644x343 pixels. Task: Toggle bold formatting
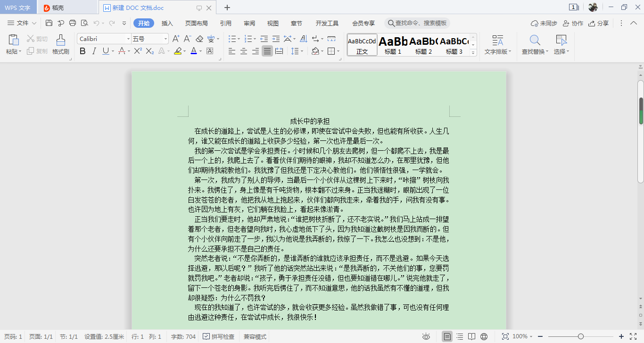[x=83, y=51]
